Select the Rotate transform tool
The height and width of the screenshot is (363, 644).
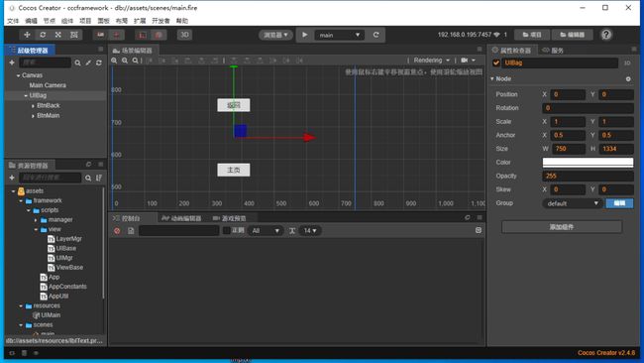click(x=43, y=35)
